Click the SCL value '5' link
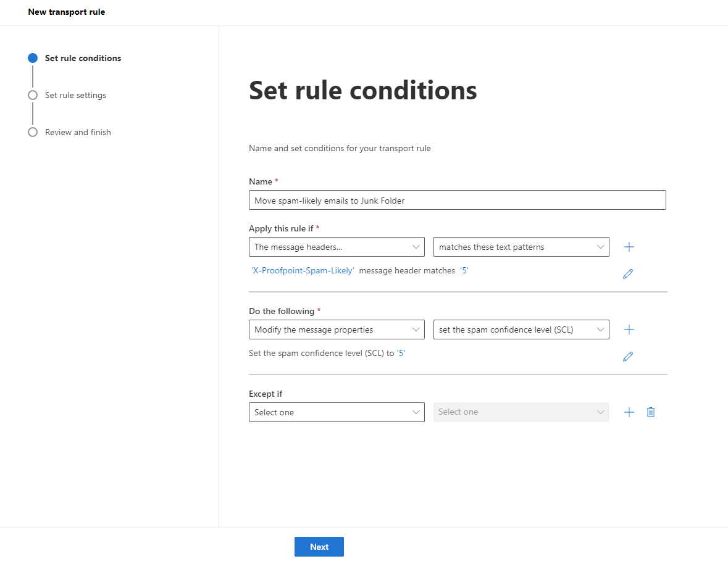The image size is (728, 564). [401, 353]
